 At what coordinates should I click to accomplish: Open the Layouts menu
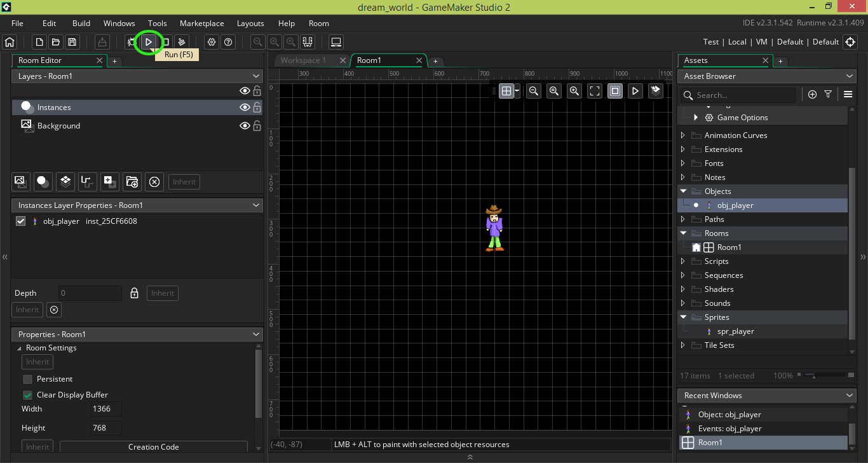(250, 24)
